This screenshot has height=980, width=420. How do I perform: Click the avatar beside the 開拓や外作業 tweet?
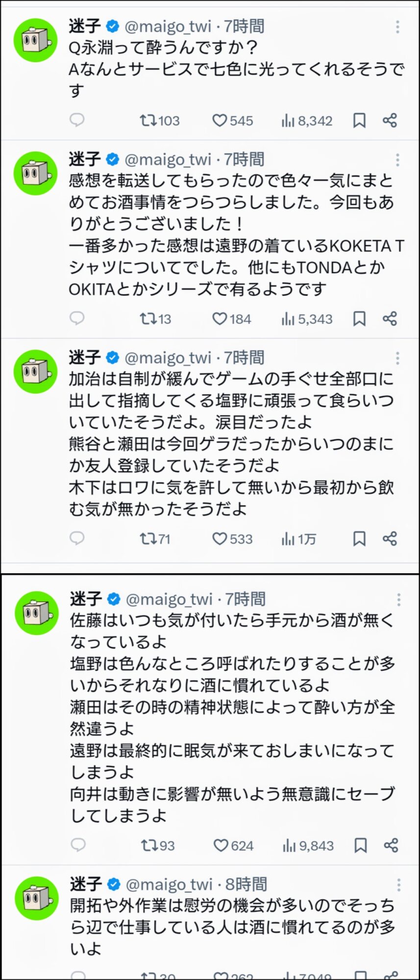37,898
